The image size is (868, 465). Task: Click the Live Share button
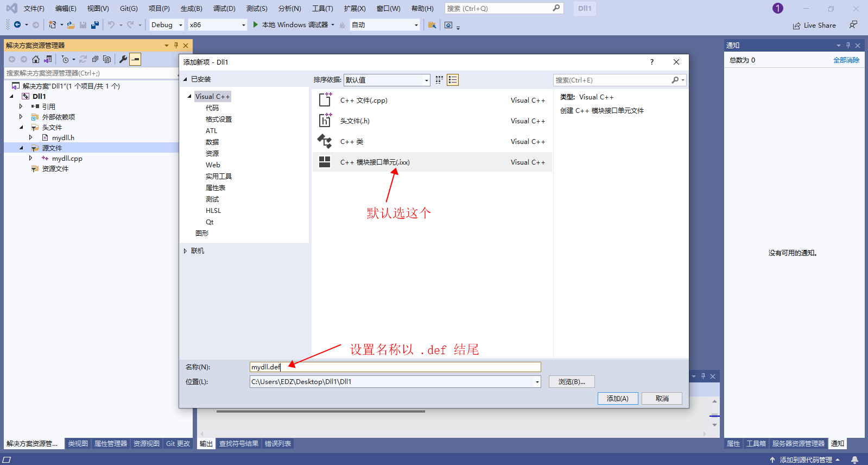[x=814, y=26]
